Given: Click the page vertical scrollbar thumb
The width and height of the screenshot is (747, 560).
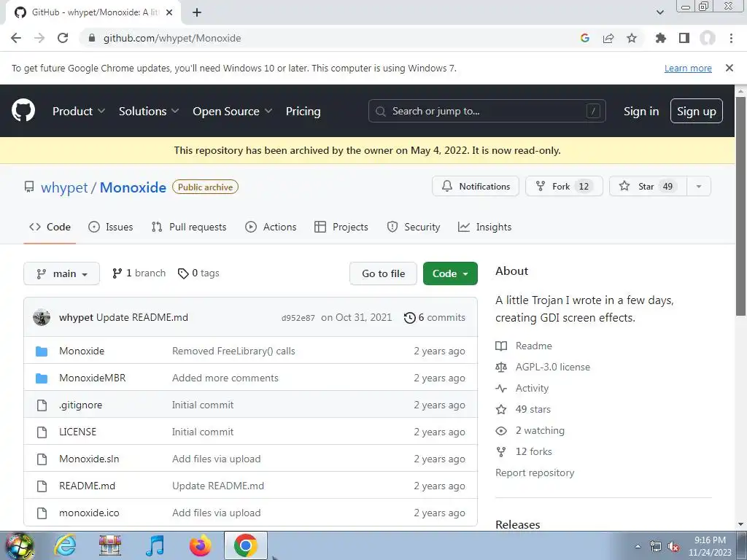Looking at the screenshot, I should pos(740,206).
